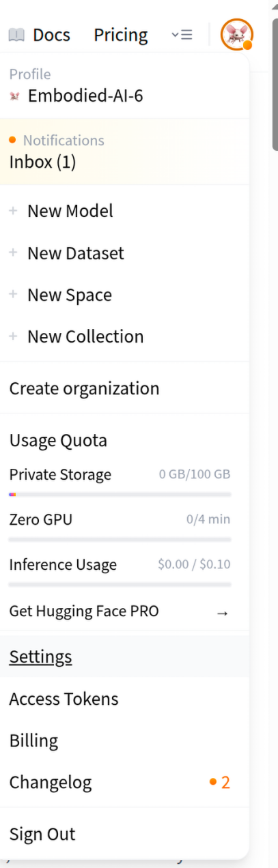Click the plus icon beside New Model
The width and height of the screenshot is (278, 868).
(x=13, y=211)
